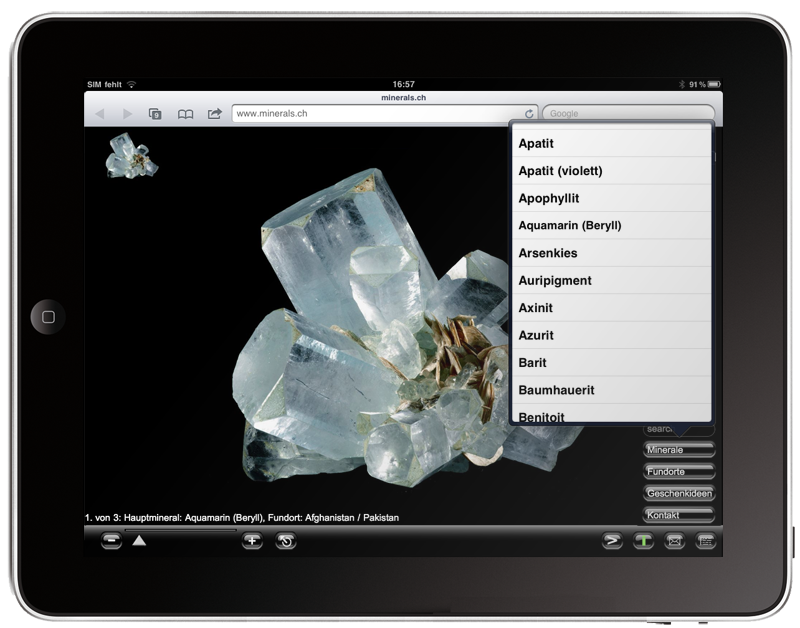The image size is (800, 628).
Task: Select Apatit from the mineral list
Action: 611,143
